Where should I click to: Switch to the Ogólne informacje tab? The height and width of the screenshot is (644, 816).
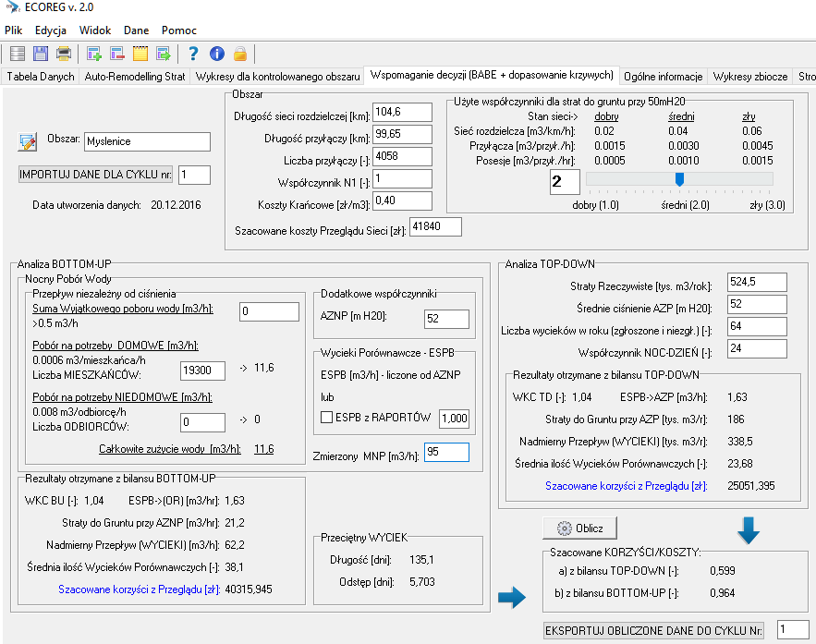click(663, 77)
